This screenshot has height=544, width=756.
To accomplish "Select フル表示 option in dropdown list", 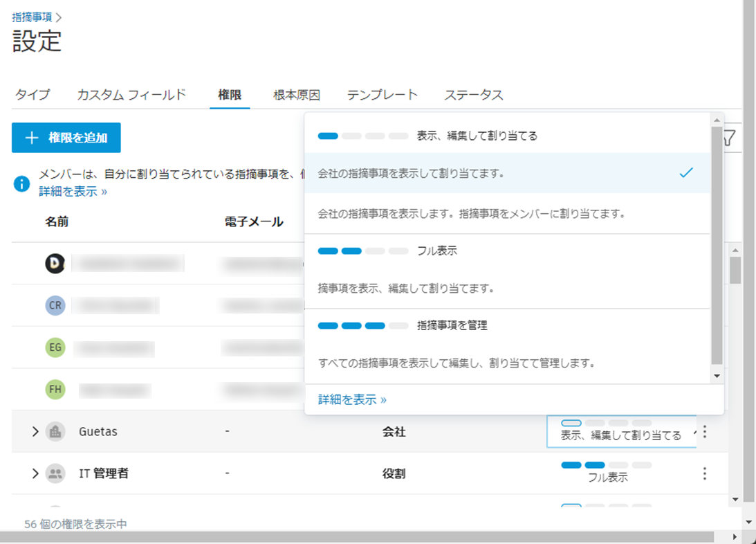I will (x=387, y=251).
